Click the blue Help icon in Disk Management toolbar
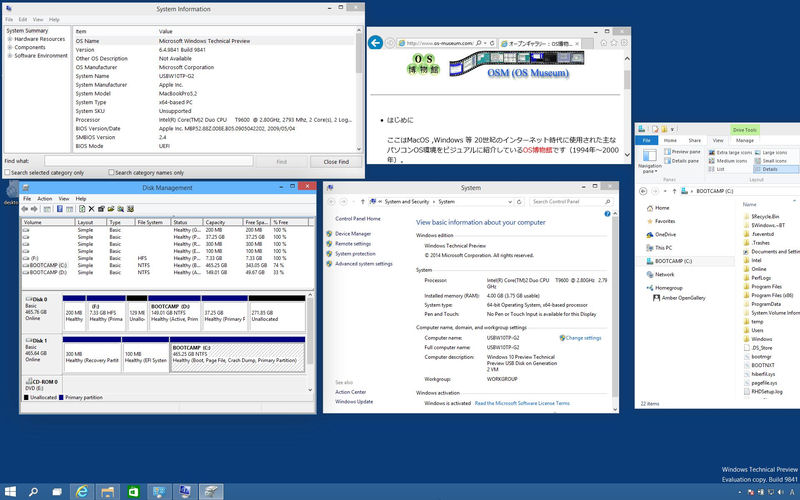800x500 pixels. pyautogui.click(x=60, y=209)
